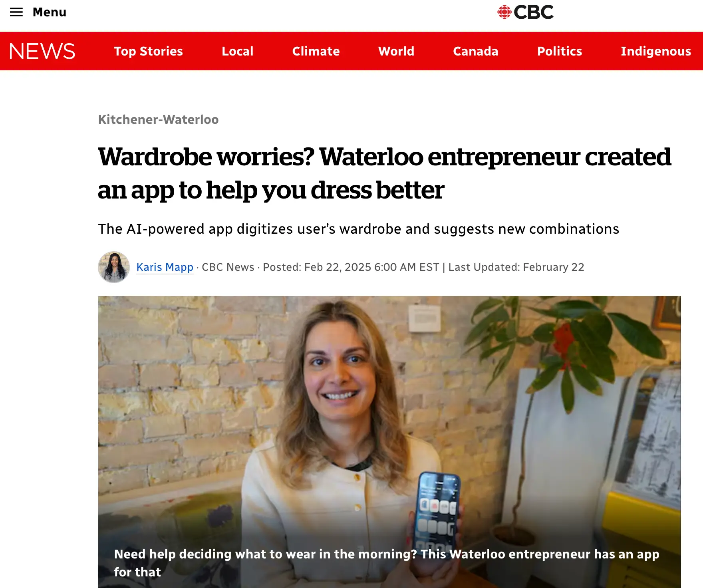Image resolution: width=703 pixels, height=588 pixels.
Task: Click Karis Mapp's author avatar
Action: [x=114, y=267]
